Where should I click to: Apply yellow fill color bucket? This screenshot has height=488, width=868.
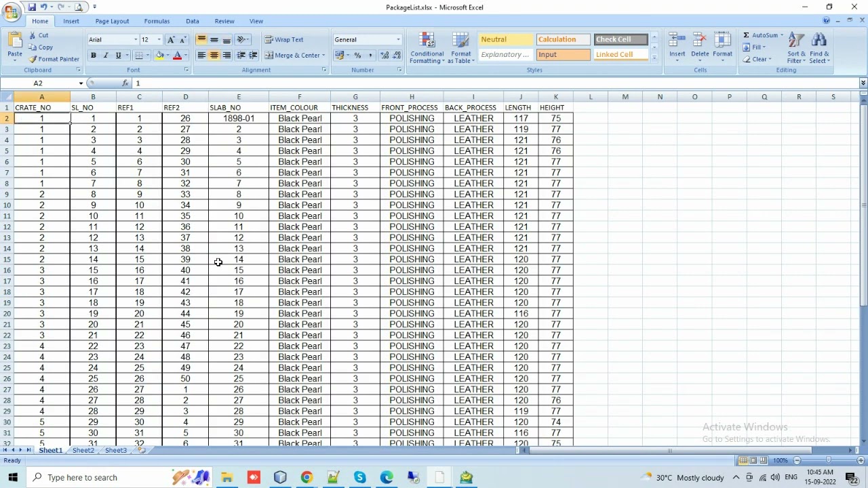(x=159, y=56)
